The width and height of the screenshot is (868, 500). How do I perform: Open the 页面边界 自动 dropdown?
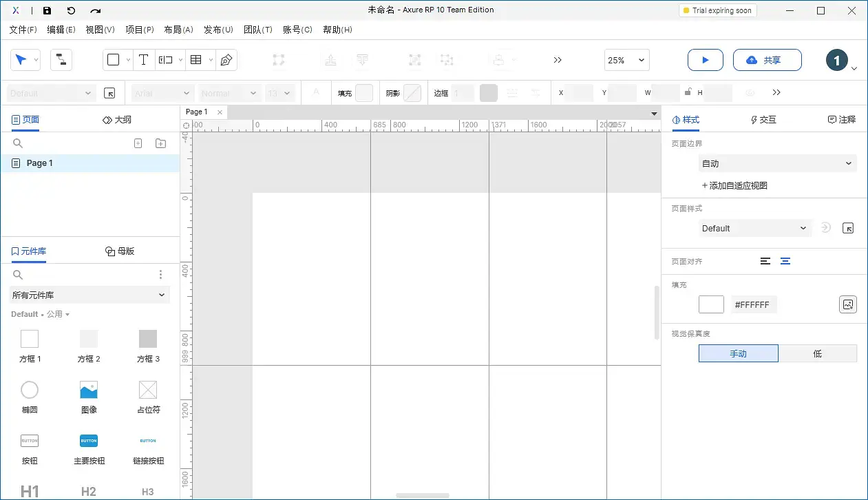click(x=776, y=163)
